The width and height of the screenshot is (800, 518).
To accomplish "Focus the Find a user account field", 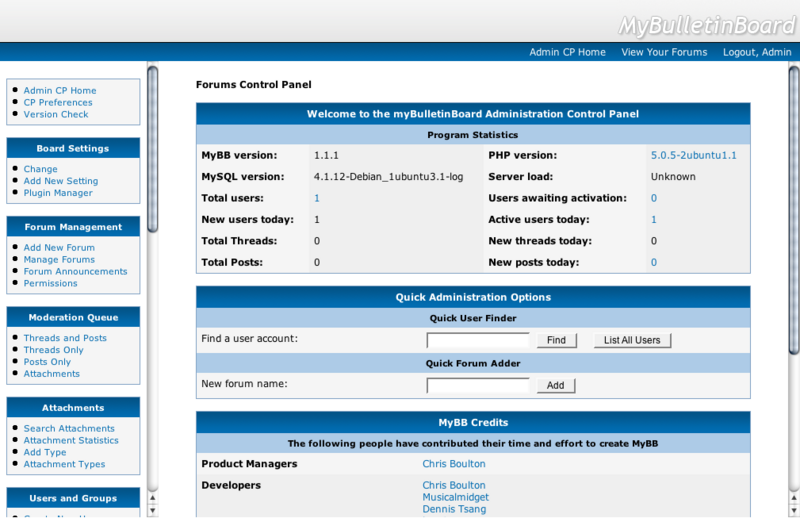I will [478, 340].
